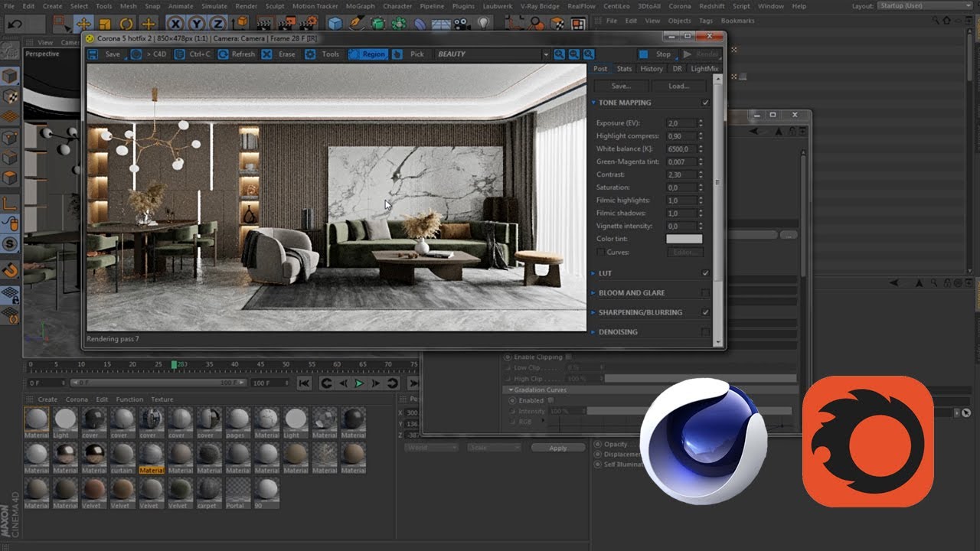Open the MoGraph menu
Screen dimensions: 980x551
360,6
